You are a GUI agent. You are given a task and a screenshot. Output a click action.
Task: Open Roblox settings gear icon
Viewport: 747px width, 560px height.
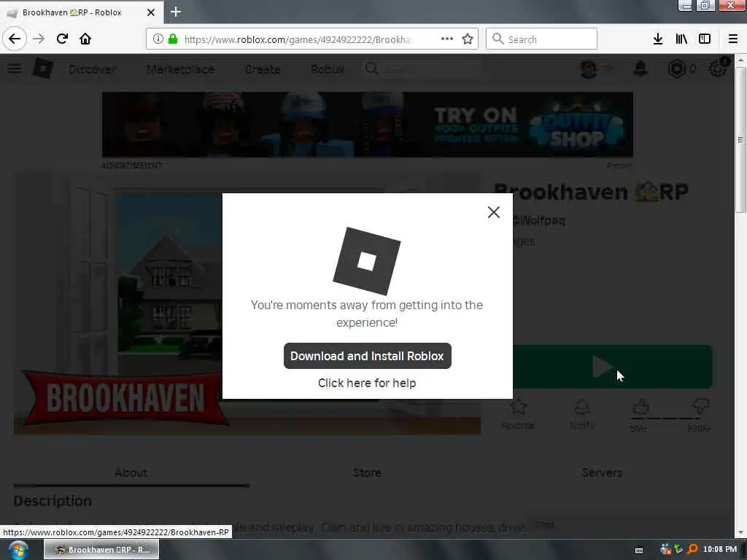[718, 69]
